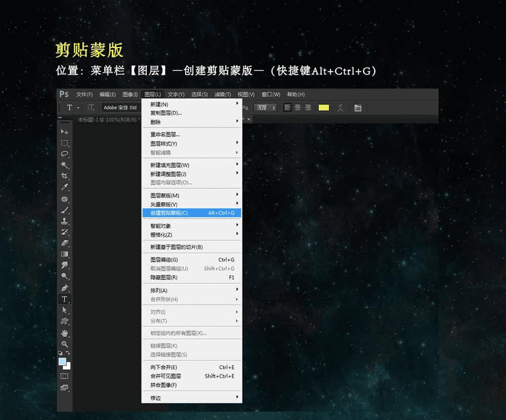Set left text alignment
506x420 pixels.
point(287,107)
